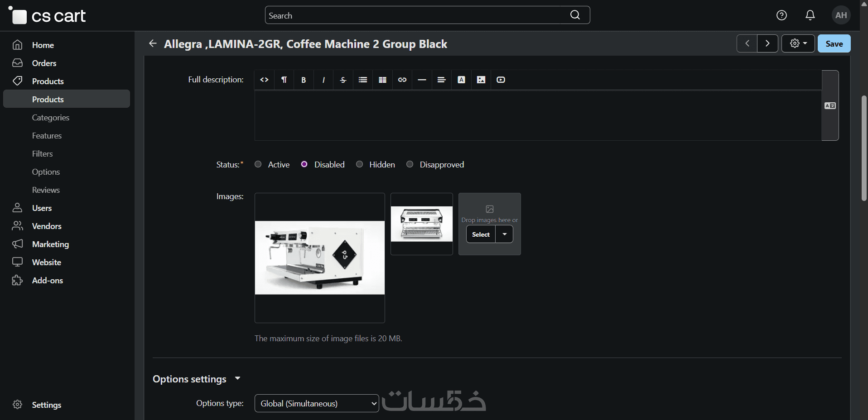Insert a video via editor toolbar

(x=501, y=80)
